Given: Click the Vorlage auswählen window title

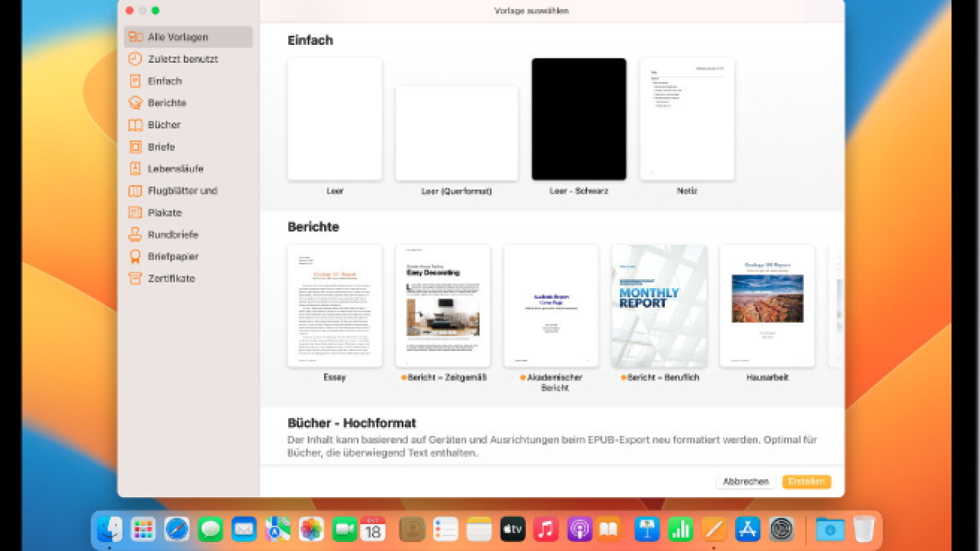Looking at the screenshot, I should 532,11.
